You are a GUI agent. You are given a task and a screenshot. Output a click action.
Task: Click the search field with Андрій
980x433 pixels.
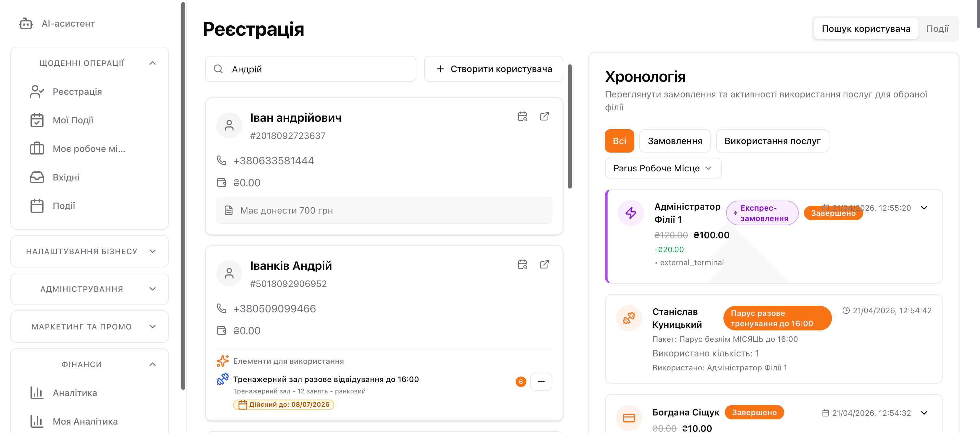(310, 69)
